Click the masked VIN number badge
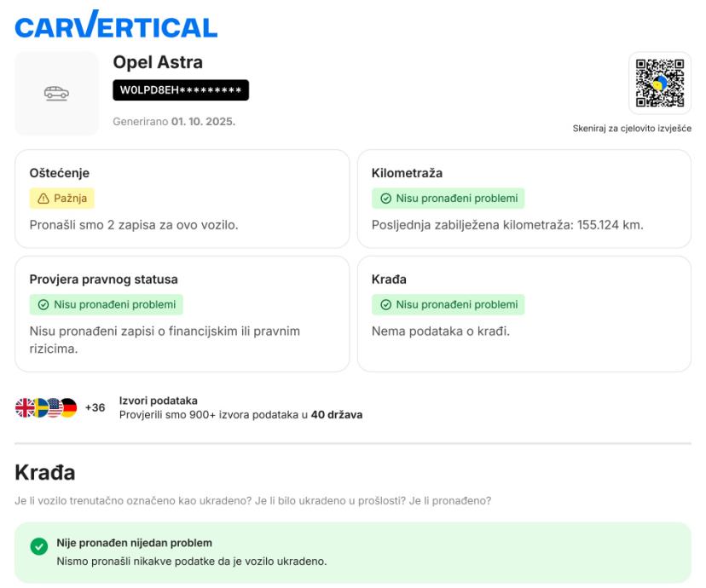This screenshot has height=588, width=706. (x=181, y=90)
